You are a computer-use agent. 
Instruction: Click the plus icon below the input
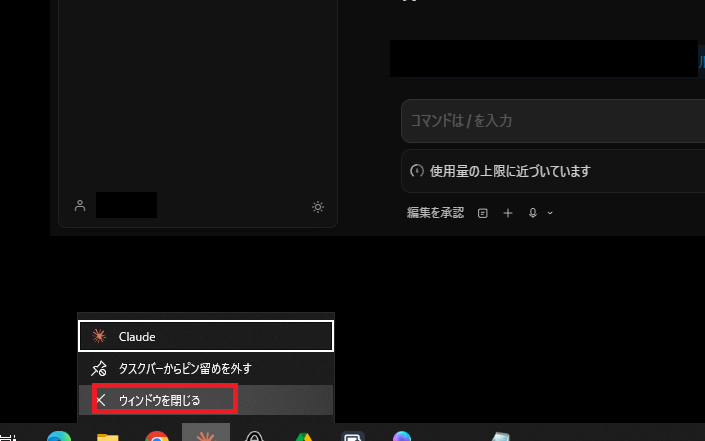pos(508,213)
